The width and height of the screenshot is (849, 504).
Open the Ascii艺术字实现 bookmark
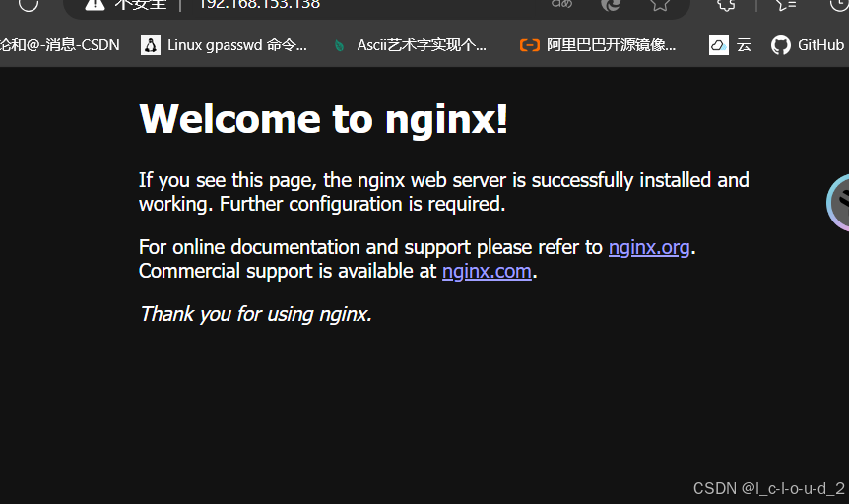coord(410,45)
